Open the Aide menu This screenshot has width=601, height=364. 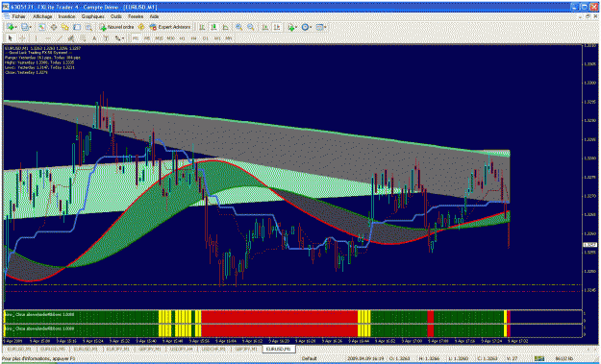click(x=154, y=16)
